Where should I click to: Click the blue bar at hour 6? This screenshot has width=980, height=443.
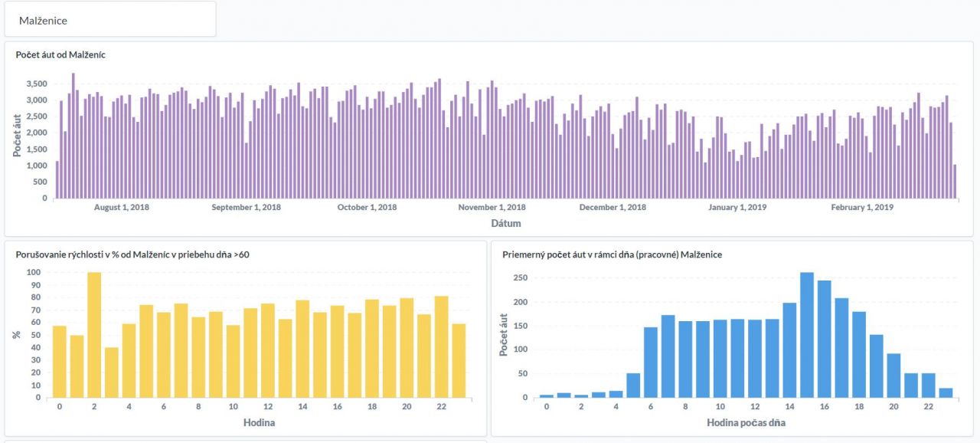(651, 362)
